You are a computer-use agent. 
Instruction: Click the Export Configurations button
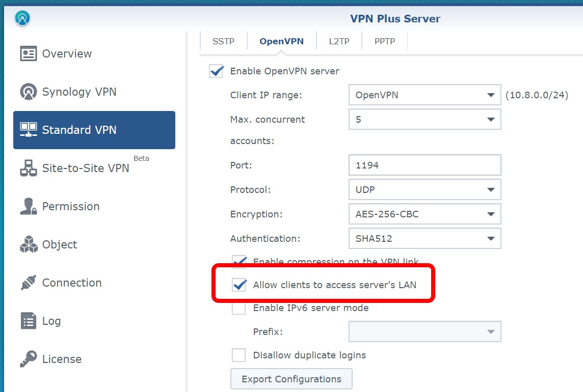pos(291,379)
